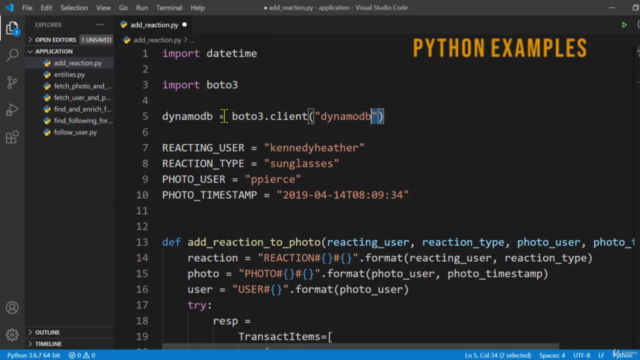Click line number 13 in the gutter
Image resolution: width=640 pixels, height=360 pixels.
(x=142, y=242)
